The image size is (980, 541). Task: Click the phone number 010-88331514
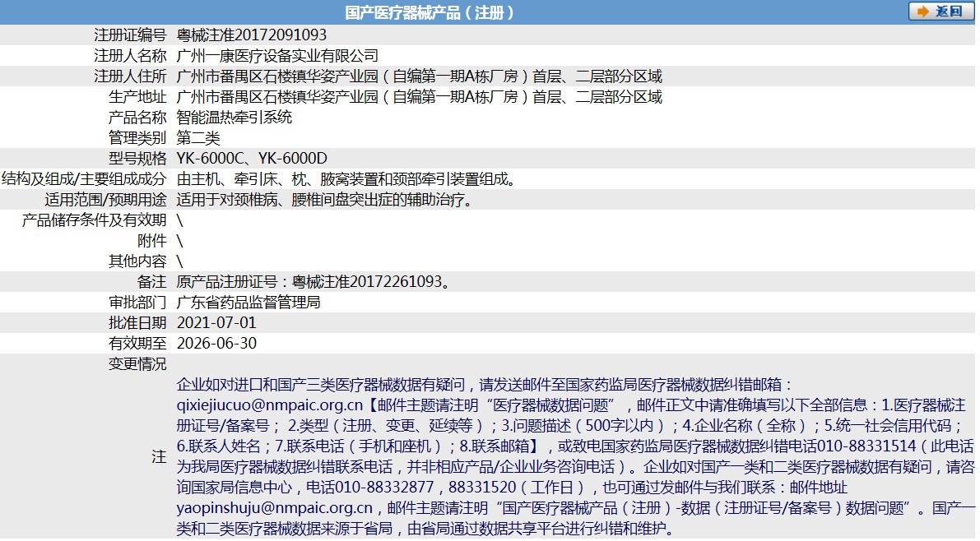point(867,446)
